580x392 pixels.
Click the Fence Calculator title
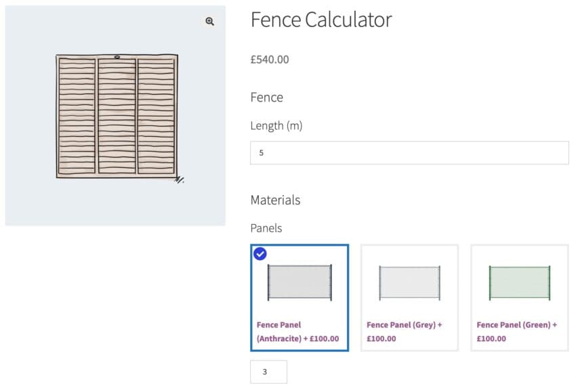(x=320, y=20)
